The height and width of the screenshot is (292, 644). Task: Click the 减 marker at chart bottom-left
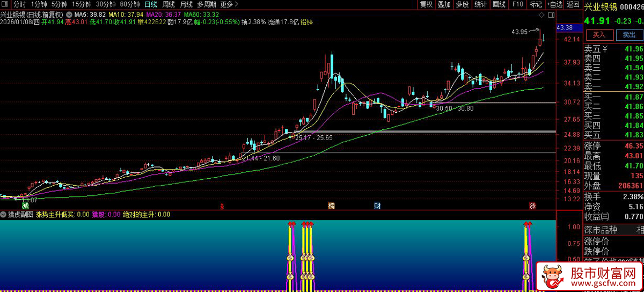(25, 206)
